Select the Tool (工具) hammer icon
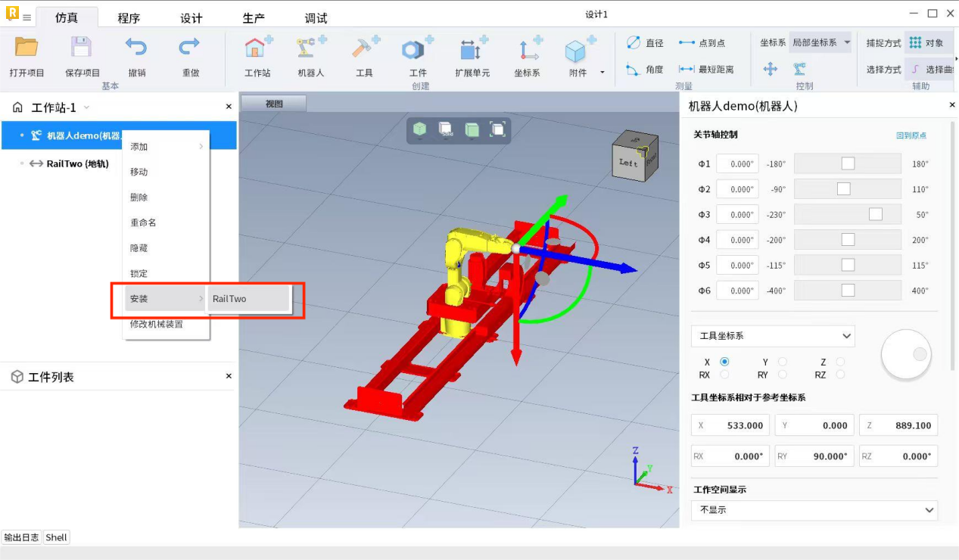Image resolution: width=959 pixels, height=560 pixels. 364,49
